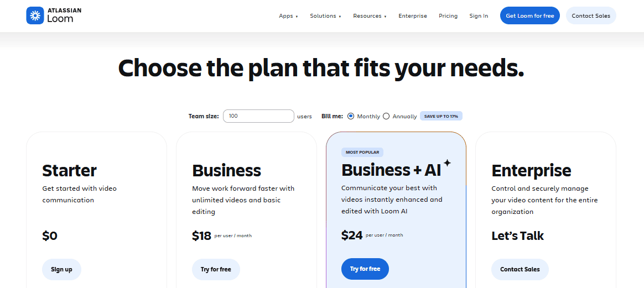Click Try for free under Business plan

216,269
